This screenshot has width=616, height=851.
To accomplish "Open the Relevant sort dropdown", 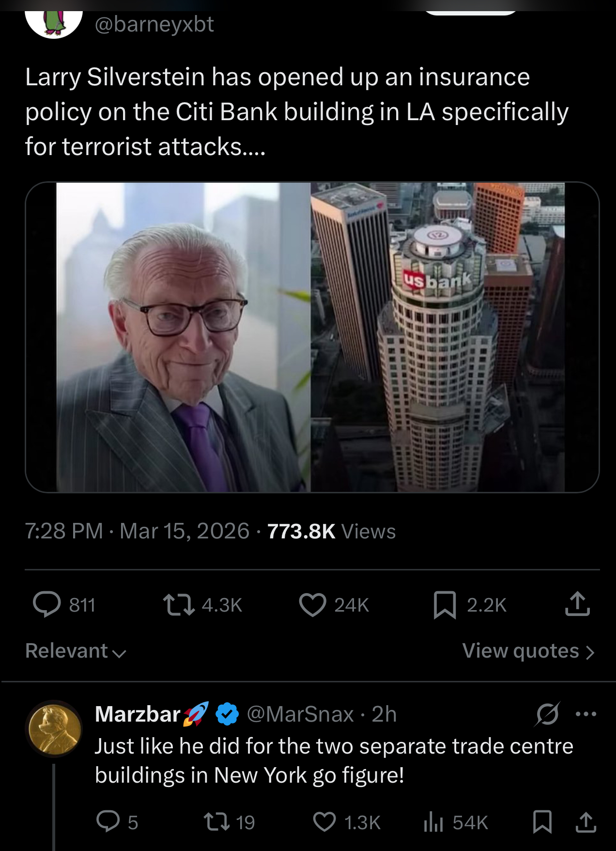I will (x=75, y=651).
